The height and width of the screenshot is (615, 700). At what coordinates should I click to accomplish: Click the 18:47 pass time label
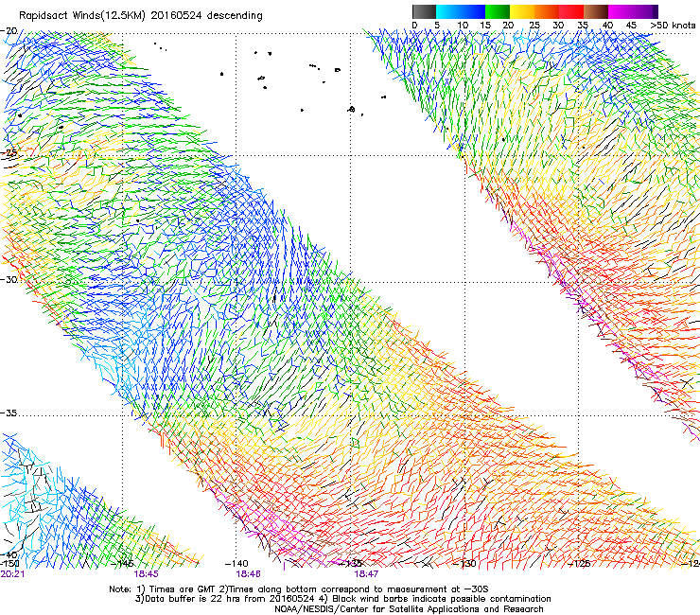click(366, 574)
